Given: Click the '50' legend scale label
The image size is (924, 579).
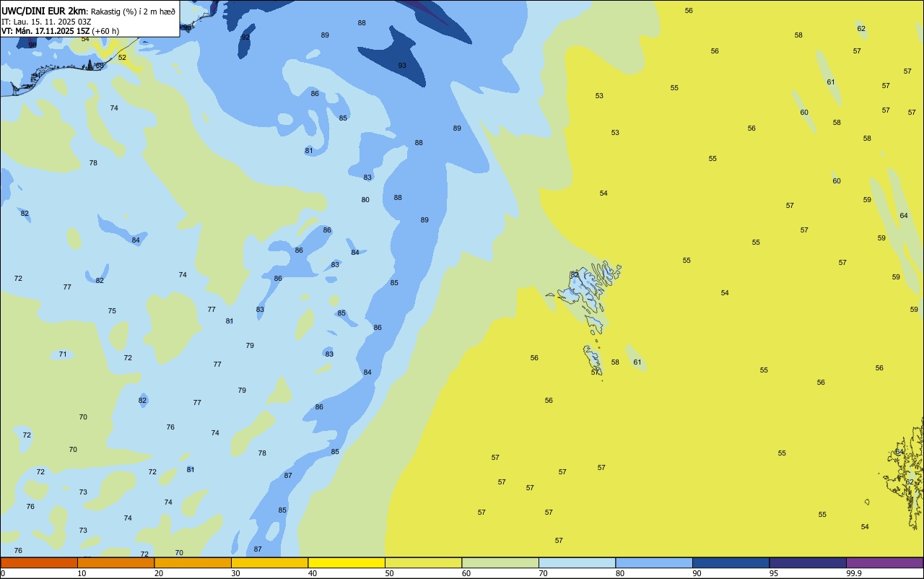Looking at the screenshot, I should coord(389,573).
